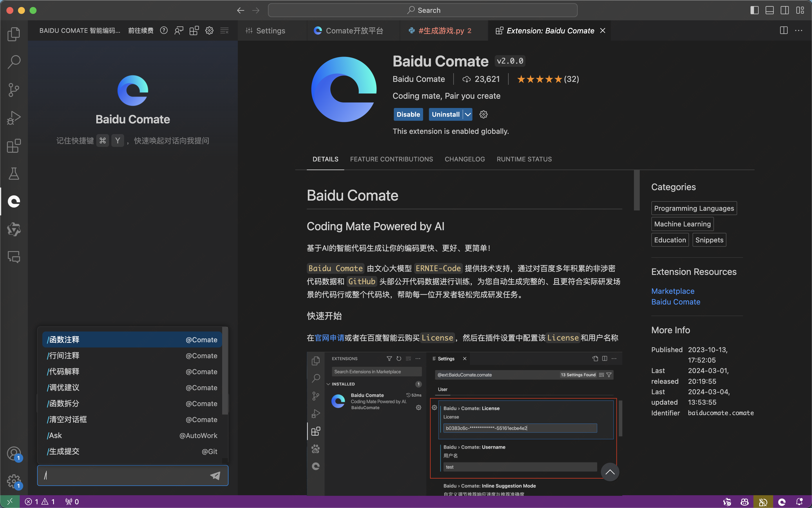Open the Accounts menu icon

point(14,453)
